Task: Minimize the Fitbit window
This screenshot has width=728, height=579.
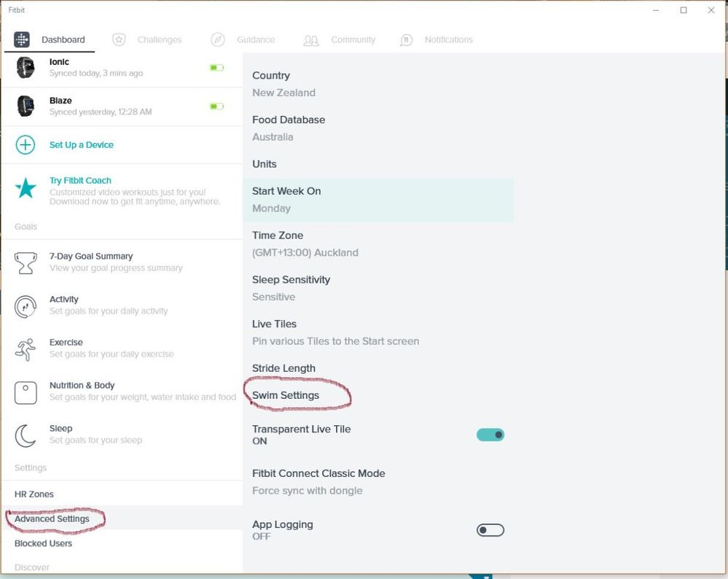Action: [656, 10]
